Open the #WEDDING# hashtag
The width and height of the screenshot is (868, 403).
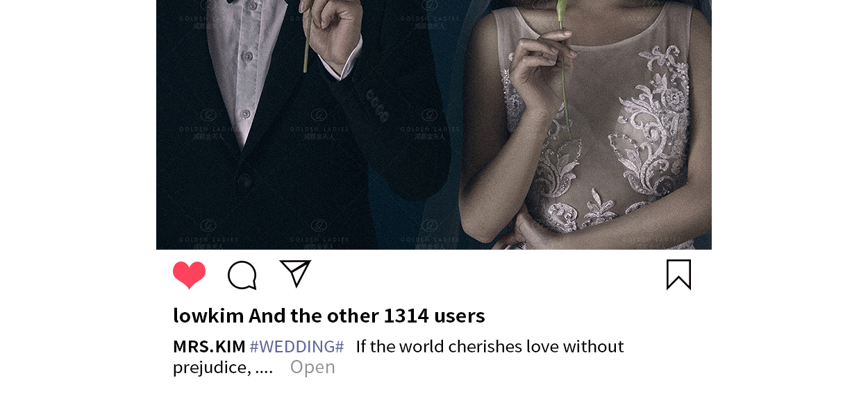tap(297, 346)
